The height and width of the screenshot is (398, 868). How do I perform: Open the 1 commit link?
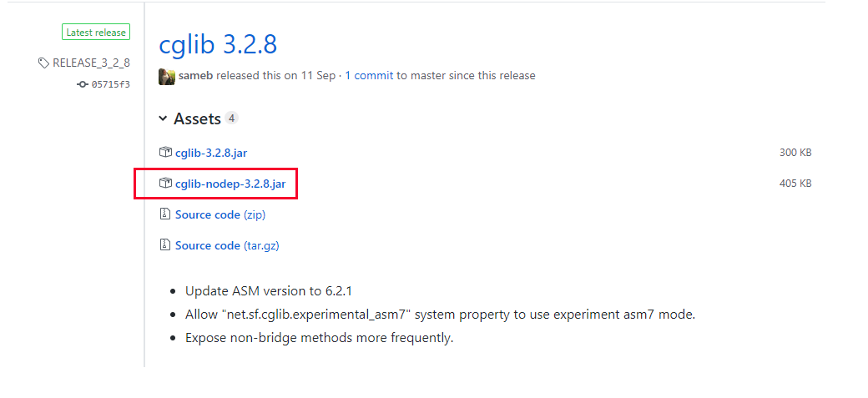coord(369,76)
